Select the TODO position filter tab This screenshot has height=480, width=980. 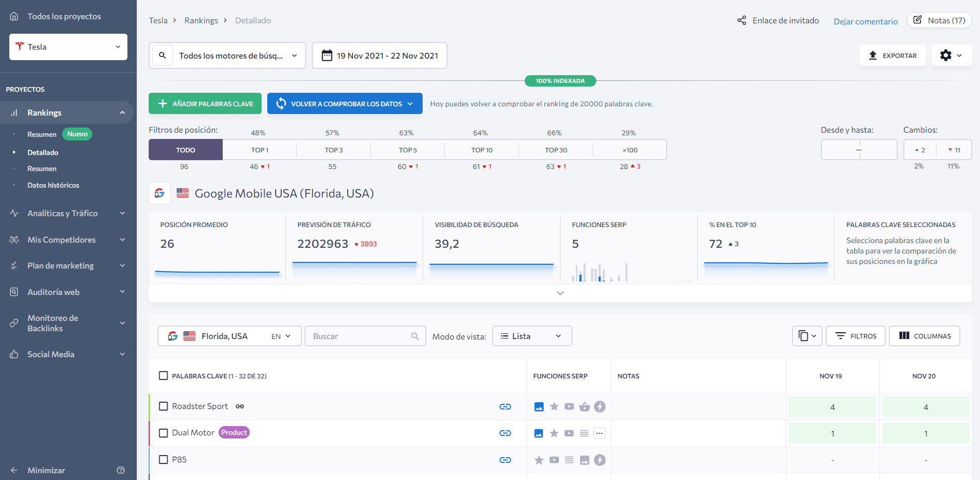pos(185,150)
